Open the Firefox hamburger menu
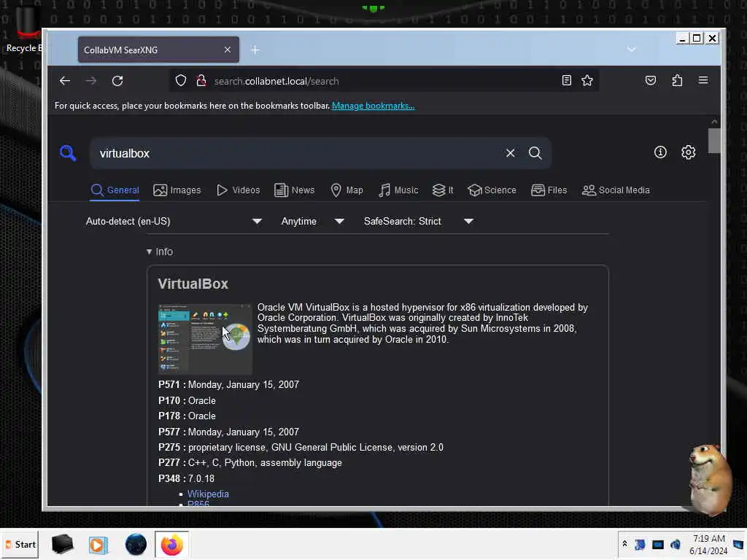Screen dimensions: 747x560 click(703, 80)
